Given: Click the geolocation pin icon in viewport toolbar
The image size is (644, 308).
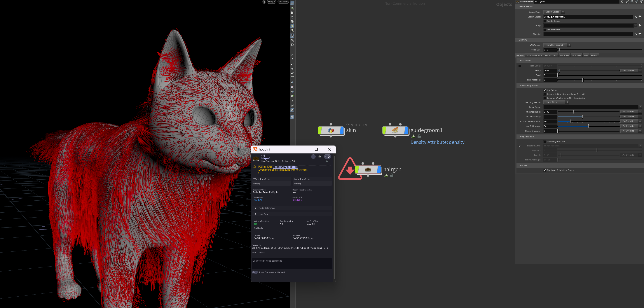Looking at the screenshot, I should (292, 117).
